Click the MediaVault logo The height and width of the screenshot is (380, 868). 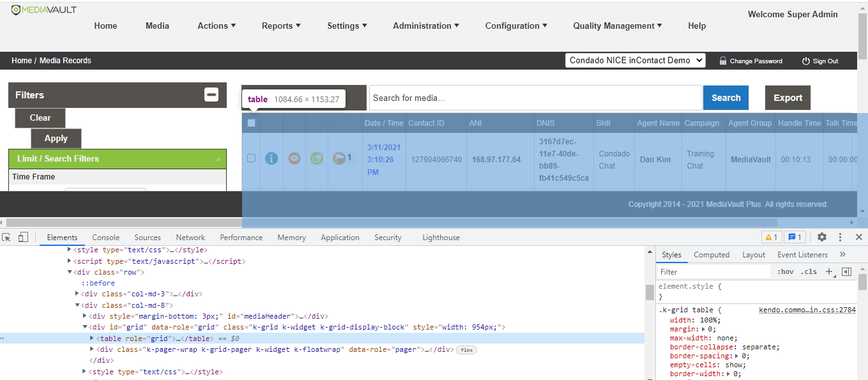click(x=44, y=10)
